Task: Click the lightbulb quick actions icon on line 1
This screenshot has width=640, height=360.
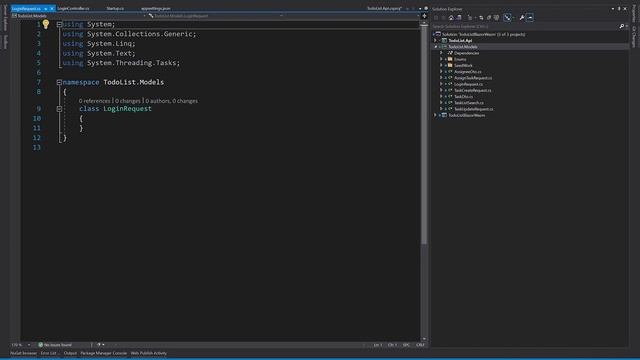Action: [x=46, y=24]
